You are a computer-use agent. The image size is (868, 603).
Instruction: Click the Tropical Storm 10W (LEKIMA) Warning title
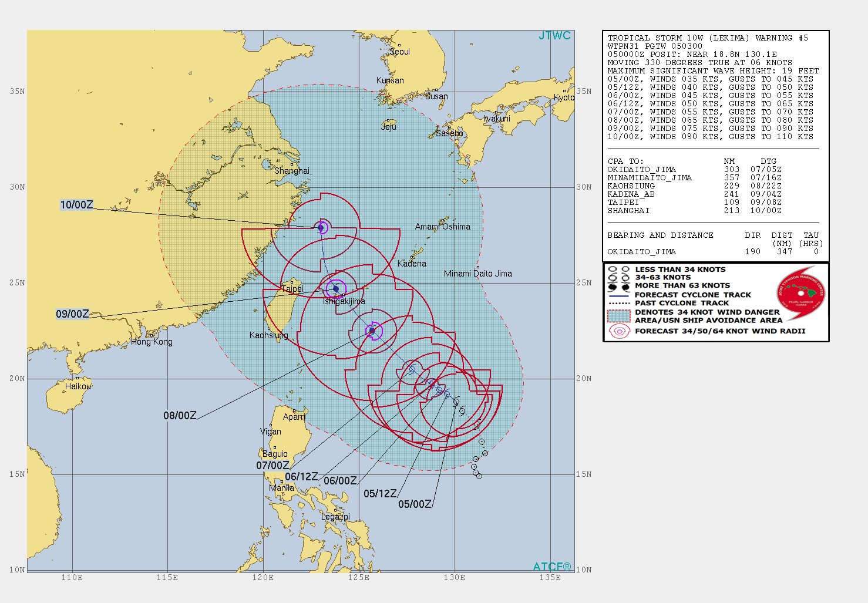tap(708, 38)
